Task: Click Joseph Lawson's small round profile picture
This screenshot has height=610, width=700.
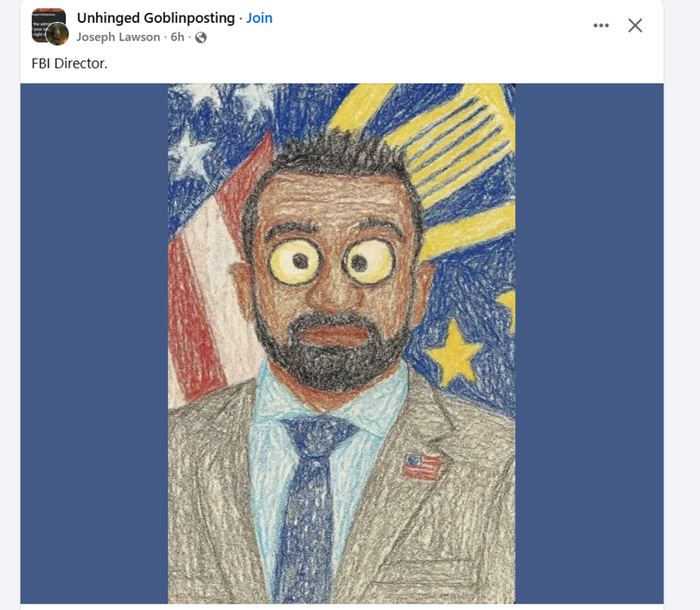Action: click(58, 34)
